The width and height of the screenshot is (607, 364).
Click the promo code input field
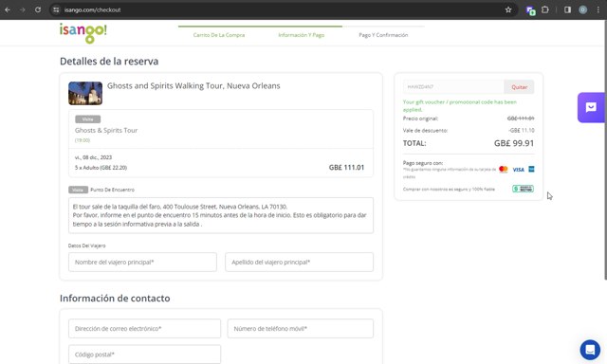pyautogui.click(x=453, y=87)
